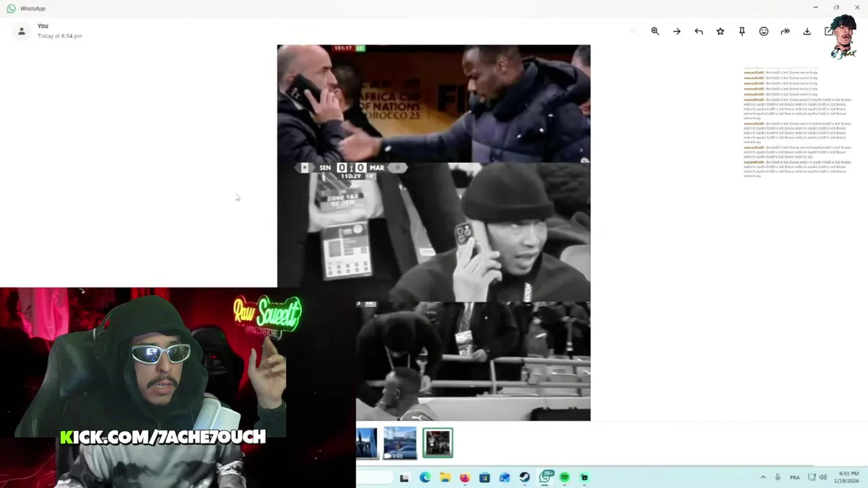
Task: Forward the image using the double arrow
Action: (785, 31)
